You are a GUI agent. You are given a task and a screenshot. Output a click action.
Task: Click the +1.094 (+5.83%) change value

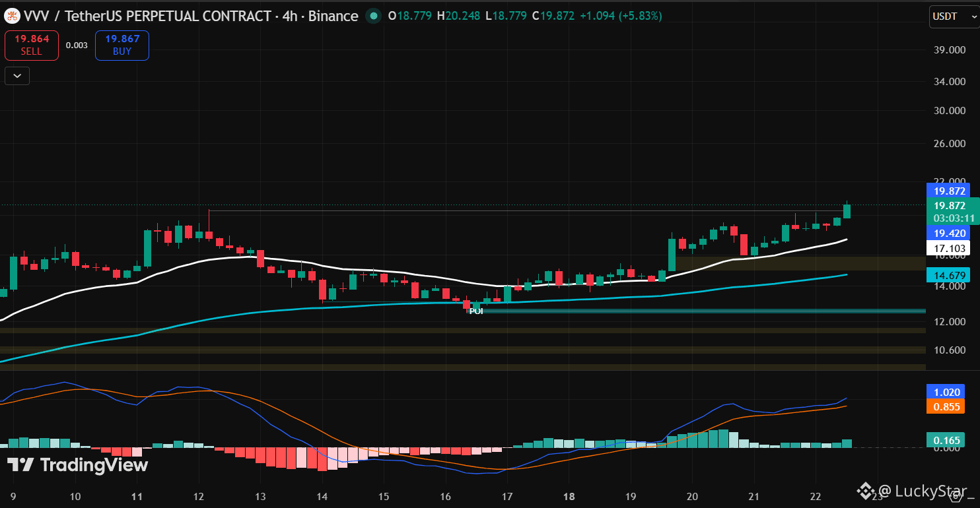coord(620,16)
